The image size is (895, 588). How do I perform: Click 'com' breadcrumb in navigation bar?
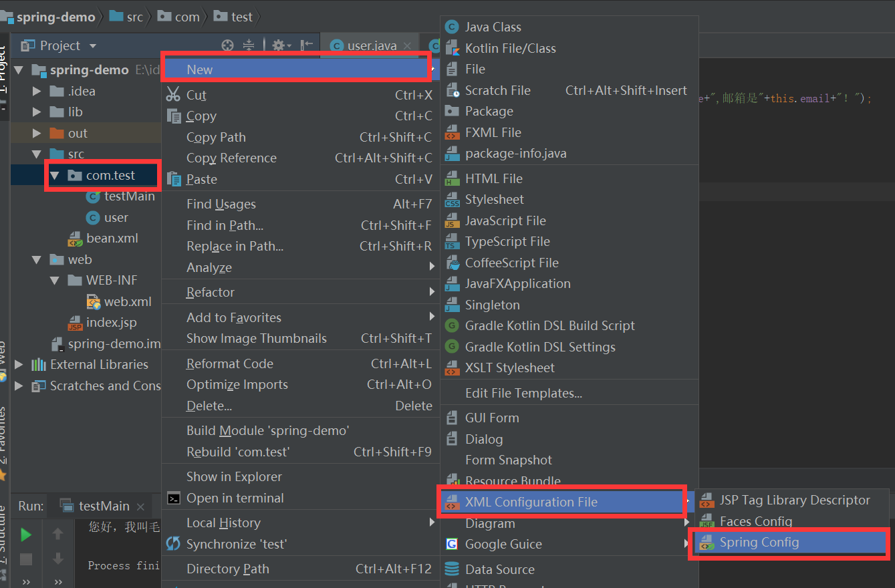pyautogui.click(x=179, y=17)
